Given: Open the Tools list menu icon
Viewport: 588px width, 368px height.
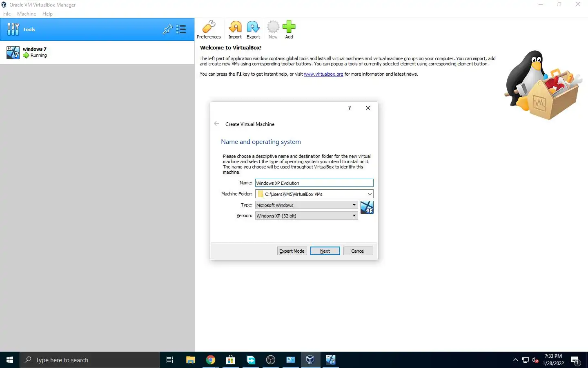Looking at the screenshot, I should (x=181, y=29).
